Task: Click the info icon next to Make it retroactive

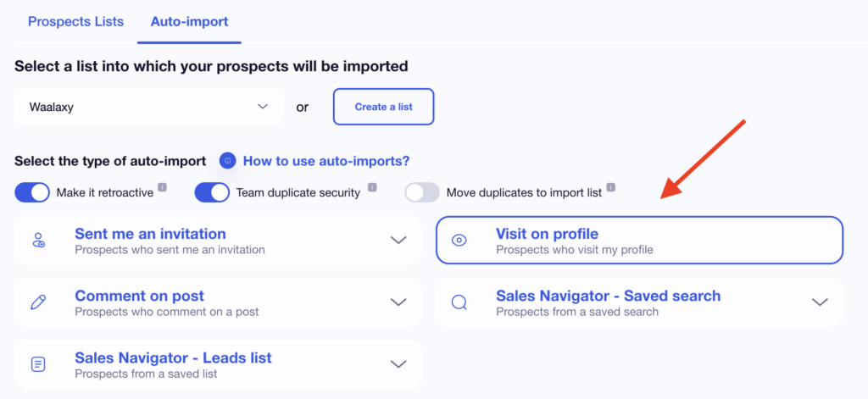Action: [x=162, y=188]
